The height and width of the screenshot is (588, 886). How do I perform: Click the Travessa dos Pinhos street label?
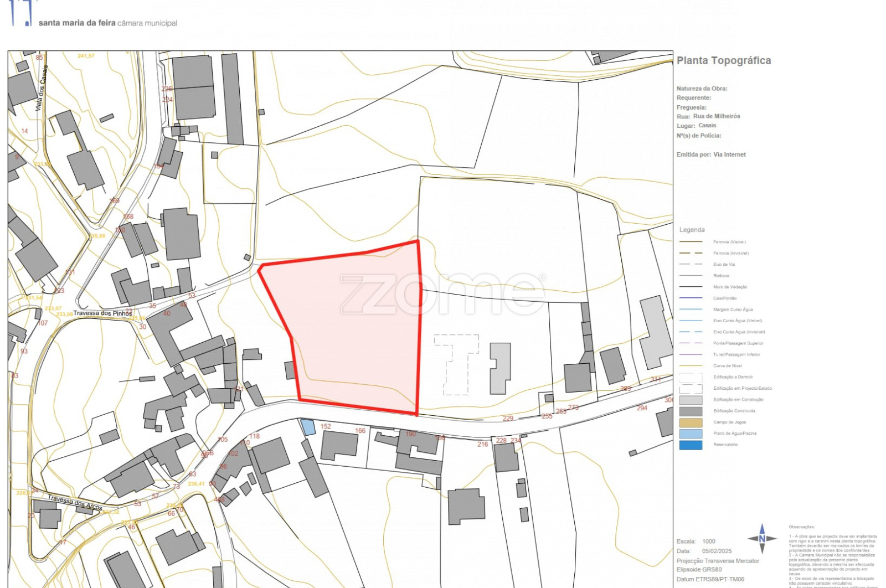tap(102, 313)
